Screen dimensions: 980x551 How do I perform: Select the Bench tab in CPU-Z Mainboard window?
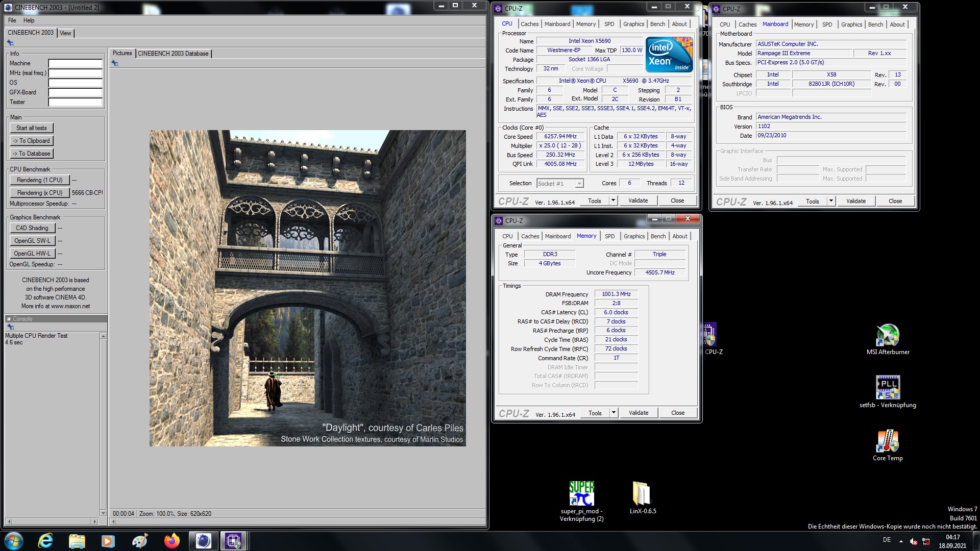875,24
